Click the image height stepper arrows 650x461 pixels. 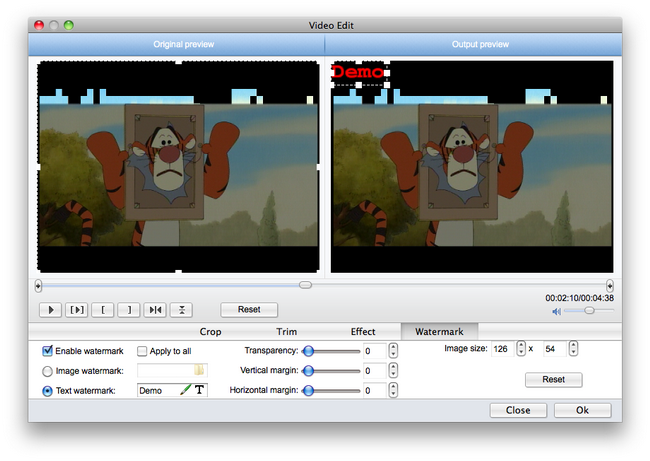(573, 348)
